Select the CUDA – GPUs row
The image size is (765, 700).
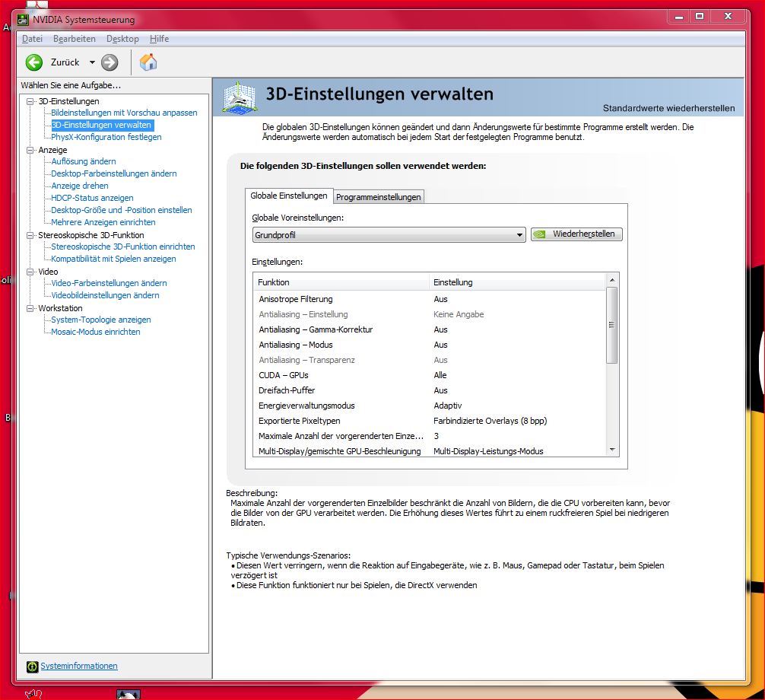point(430,375)
